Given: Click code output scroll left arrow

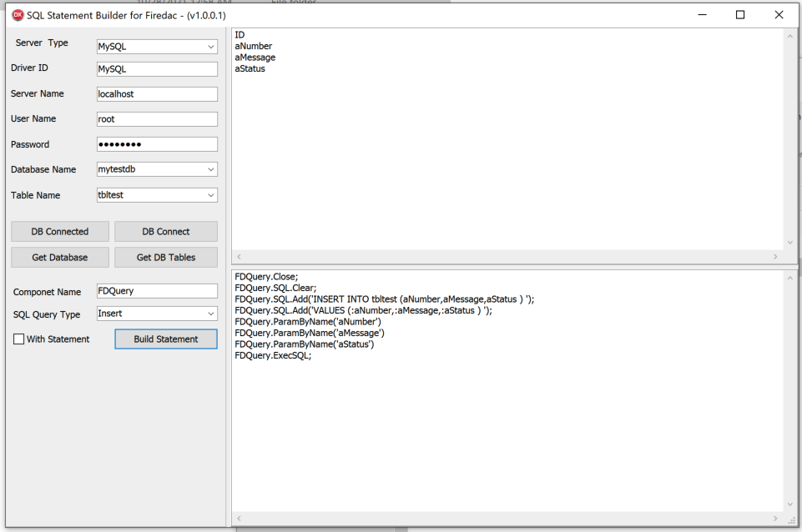Looking at the screenshot, I should pyautogui.click(x=239, y=518).
